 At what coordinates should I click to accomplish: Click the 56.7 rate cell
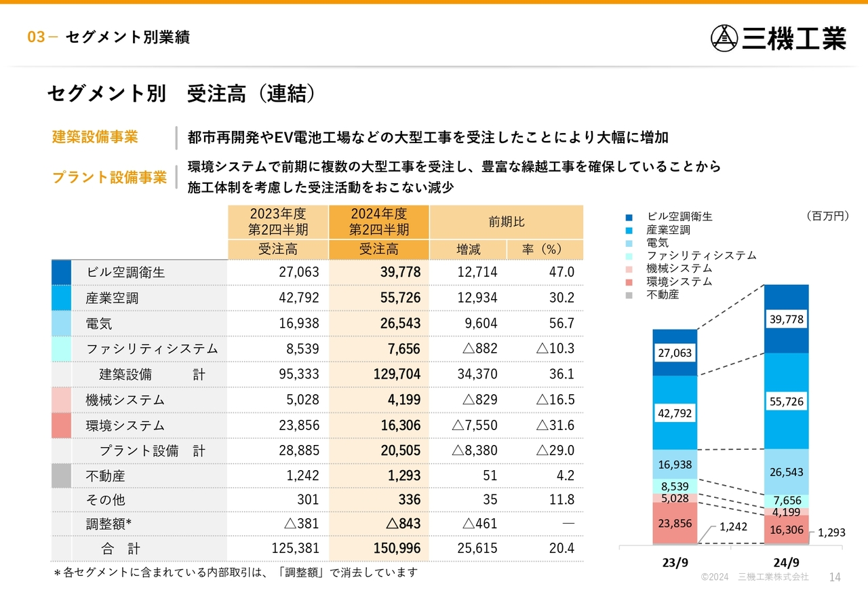[562, 324]
